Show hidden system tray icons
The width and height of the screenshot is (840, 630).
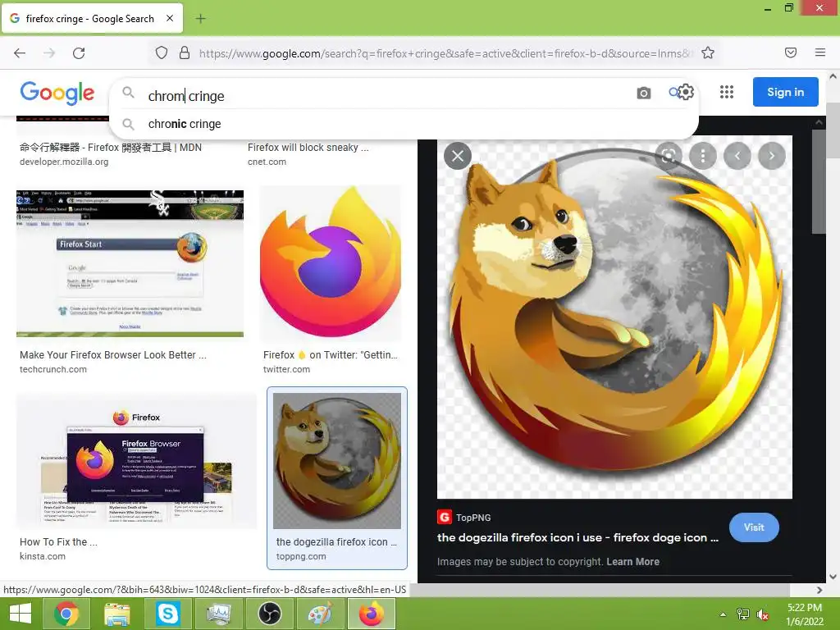point(723,614)
